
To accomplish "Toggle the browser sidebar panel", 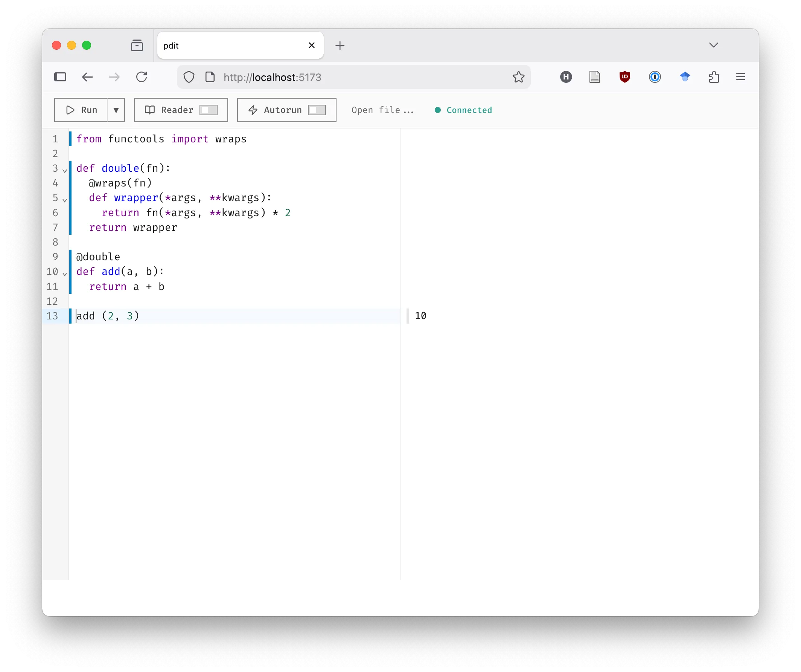I will [60, 77].
